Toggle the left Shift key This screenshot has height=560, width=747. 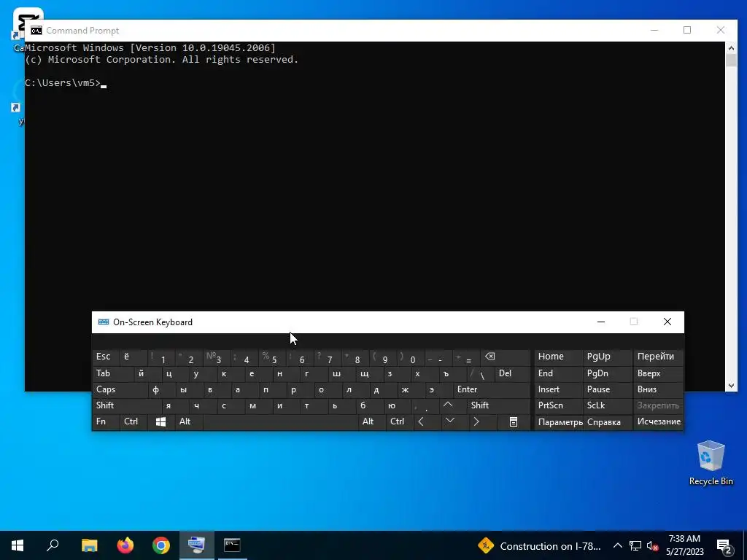point(127,405)
